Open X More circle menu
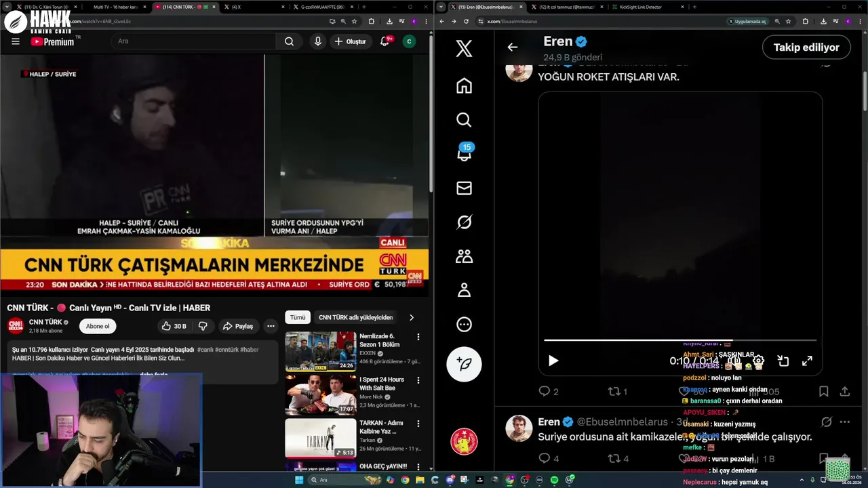The width and height of the screenshot is (868, 488). 464,324
